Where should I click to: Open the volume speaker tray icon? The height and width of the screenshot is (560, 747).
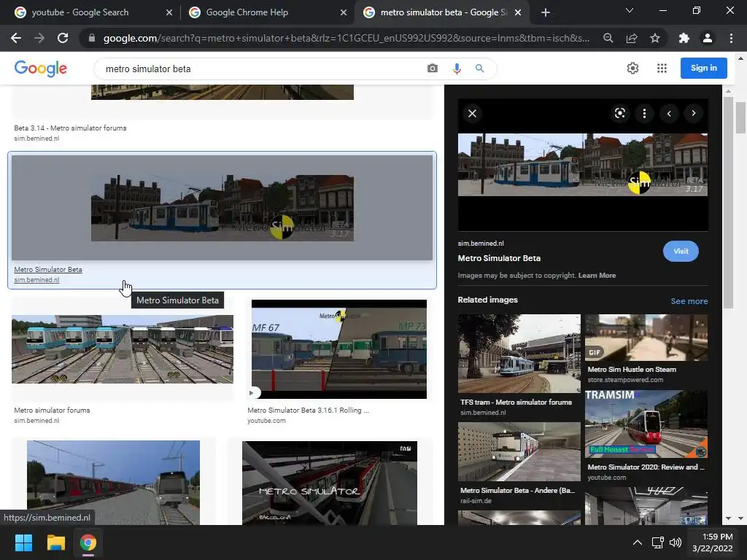click(676, 542)
